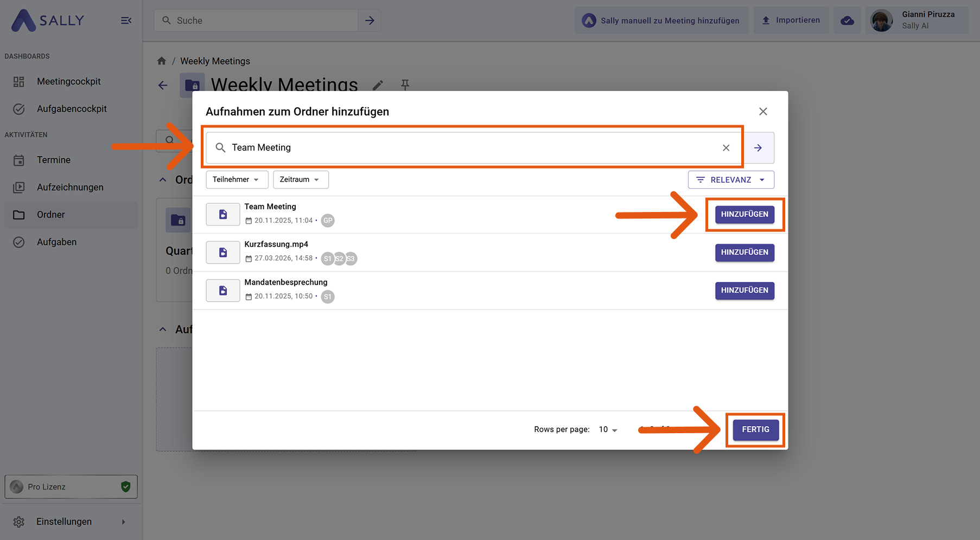
Task: Collapse the sidebar menu
Action: pyautogui.click(x=126, y=21)
